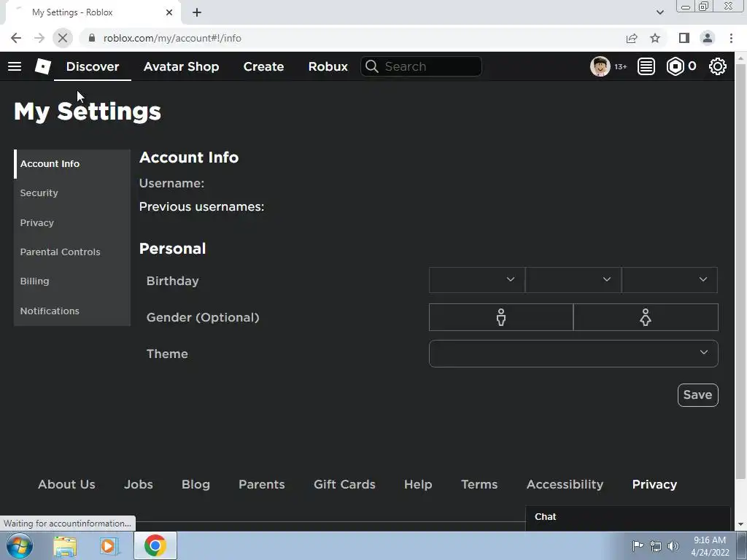Screen dimensions: 747x560
Task: Expand the birthday day dropdown
Action: pos(573,280)
